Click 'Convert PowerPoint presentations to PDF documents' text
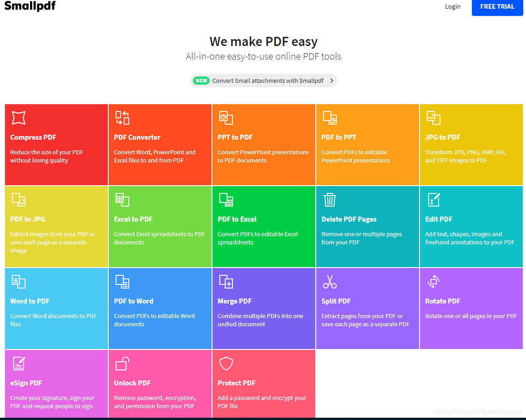The image size is (526, 420). [263, 157]
